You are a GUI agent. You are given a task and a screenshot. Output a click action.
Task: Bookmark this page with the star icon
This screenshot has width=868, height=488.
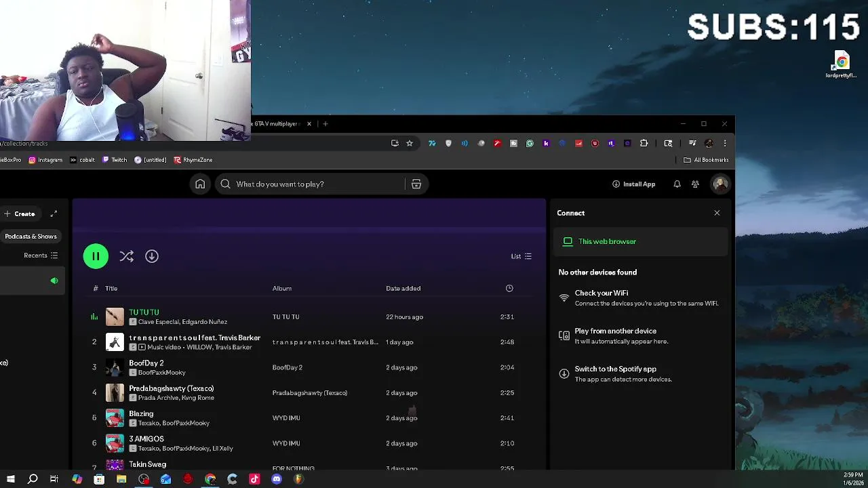click(x=410, y=143)
